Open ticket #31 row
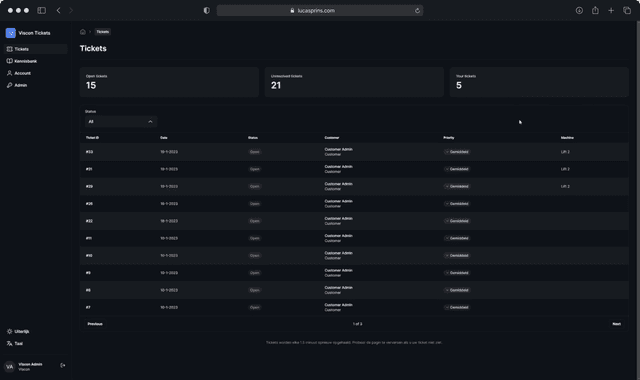640x380 pixels. (x=354, y=169)
